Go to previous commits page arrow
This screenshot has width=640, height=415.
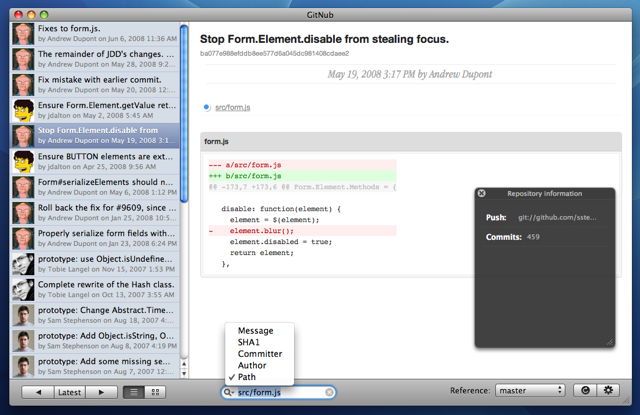point(38,392)
